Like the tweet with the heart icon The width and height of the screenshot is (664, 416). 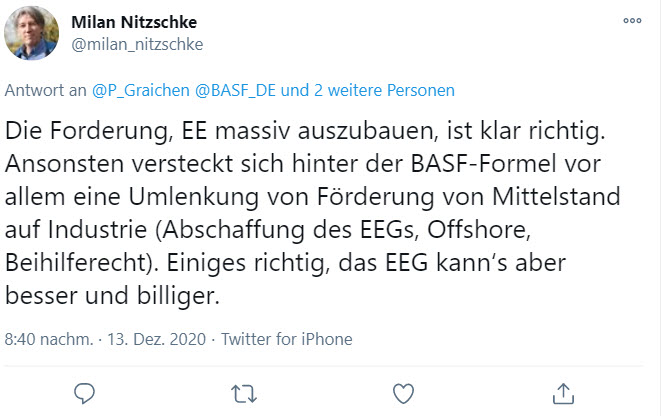coord(403,391)
